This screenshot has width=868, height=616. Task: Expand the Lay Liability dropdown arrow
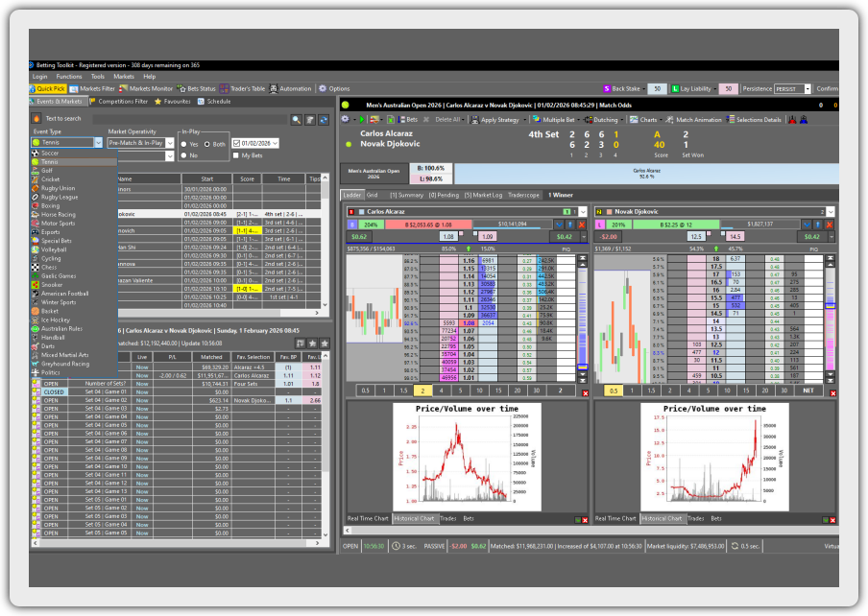pyautogui.click(x=715, y=88)
